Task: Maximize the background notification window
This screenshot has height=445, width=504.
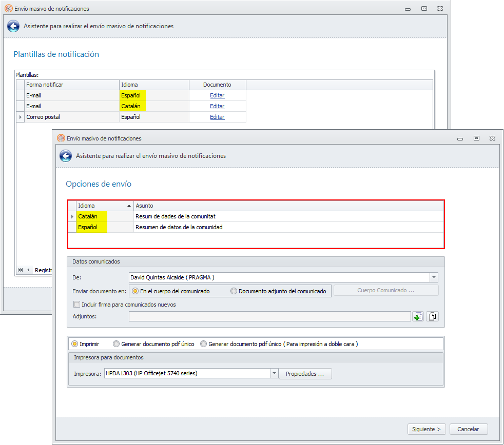Action: coord(424,9)
